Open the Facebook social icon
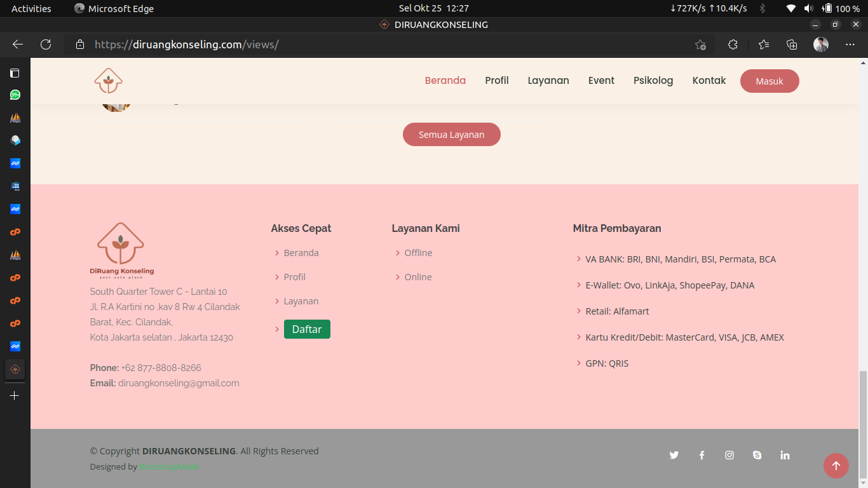Screen dimensions: 868x488 click(x=702, y=455)
